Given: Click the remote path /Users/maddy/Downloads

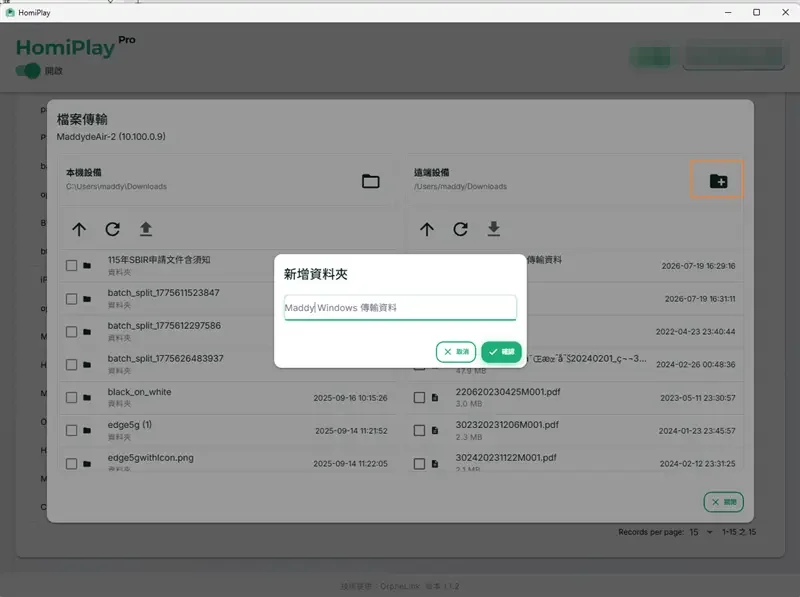Looking at the screenshot, I should (x=460, y=187).
